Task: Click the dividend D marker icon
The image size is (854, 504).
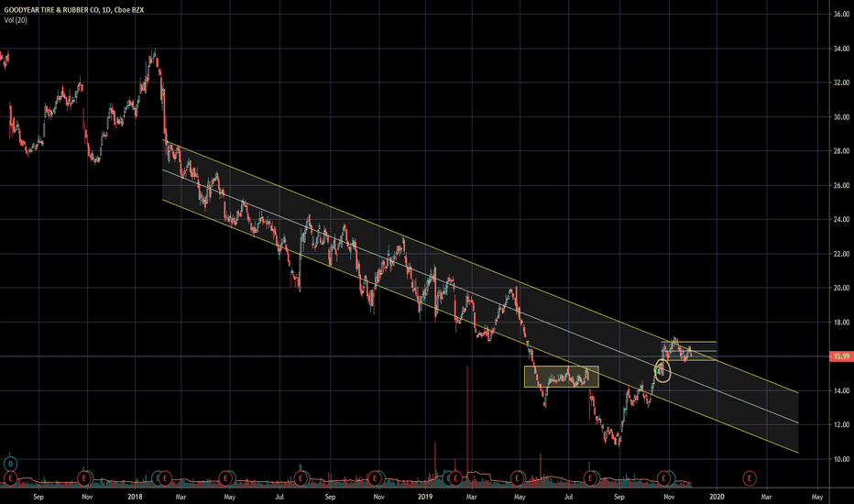Action: tap(10, 465)
